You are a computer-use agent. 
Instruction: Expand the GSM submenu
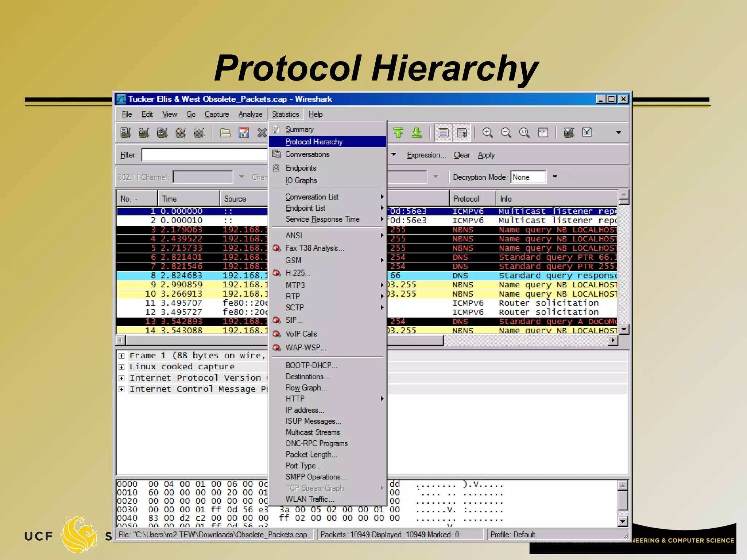[x=328, y=260]
